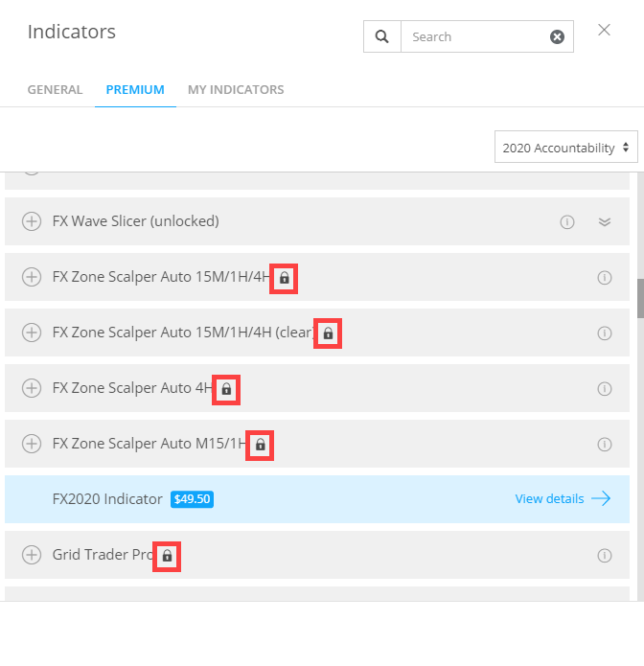Click the arrow next to View details
The image size is (644, 666).
click(601, 498)
